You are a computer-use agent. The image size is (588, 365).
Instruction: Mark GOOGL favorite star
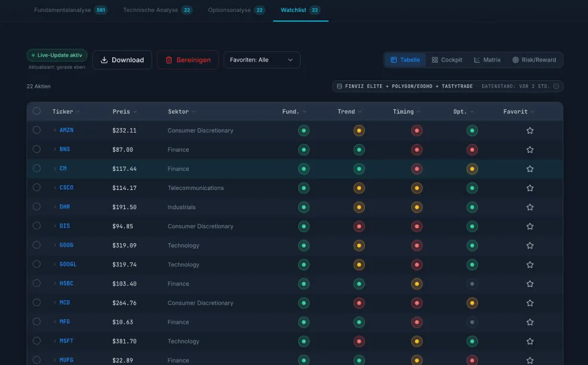pyautogui.click(x=529, y=265)
